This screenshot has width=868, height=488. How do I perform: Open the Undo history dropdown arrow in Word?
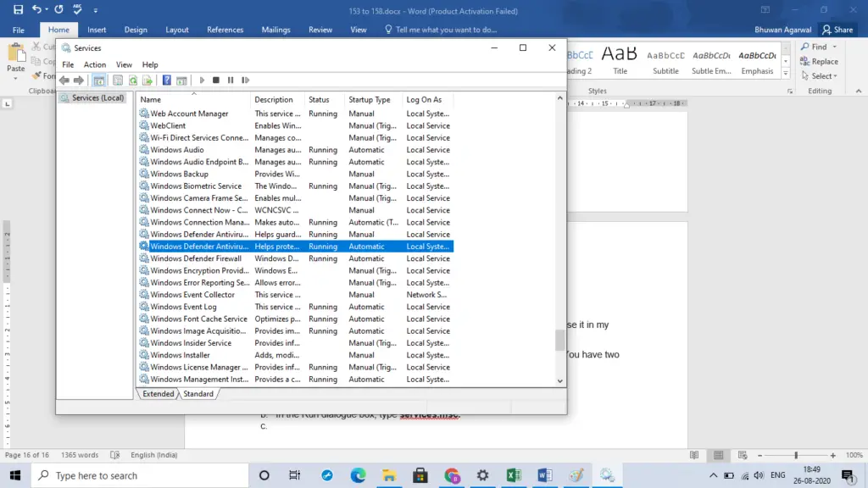(47, 9)
